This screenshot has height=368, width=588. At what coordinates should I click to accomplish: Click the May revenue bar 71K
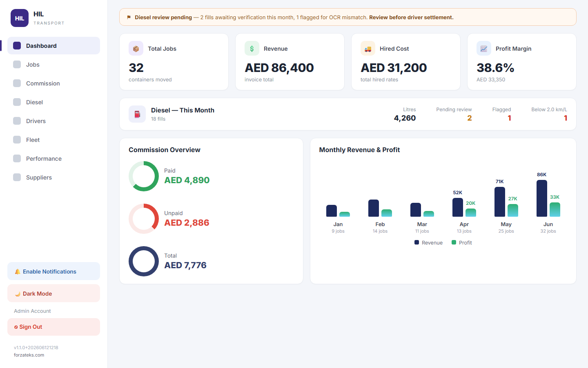[500, 202]
